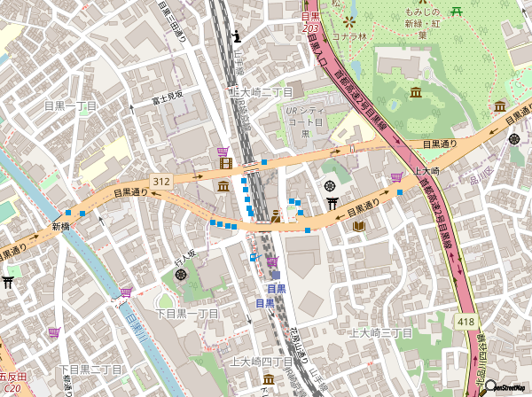
Task: Select the purple 目黒 station square marker
Action: [x=276, y=275]
